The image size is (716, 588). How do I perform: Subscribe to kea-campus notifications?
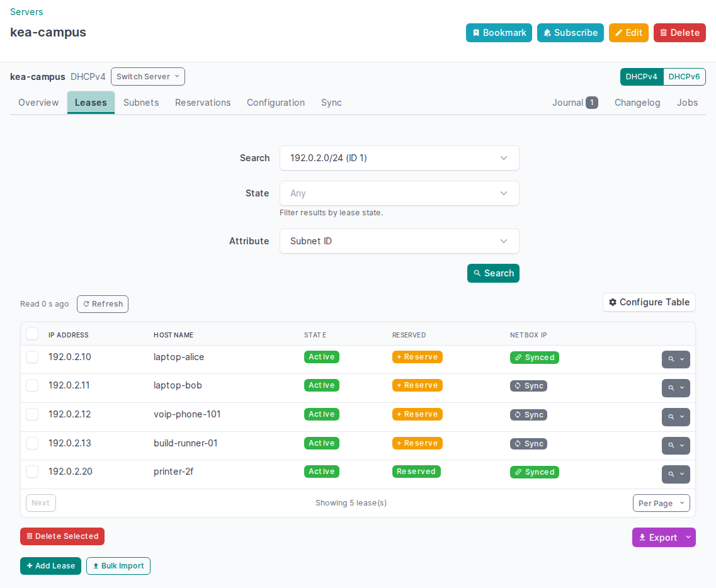coord(571,33)
